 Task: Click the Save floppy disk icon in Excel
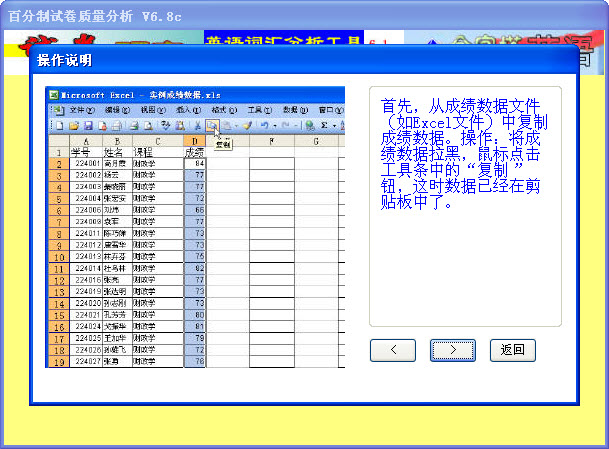click(88, 125)
